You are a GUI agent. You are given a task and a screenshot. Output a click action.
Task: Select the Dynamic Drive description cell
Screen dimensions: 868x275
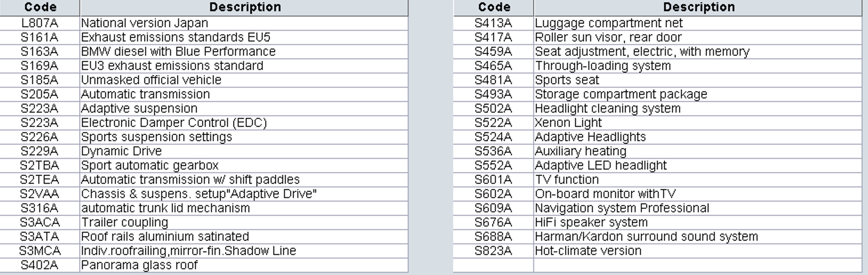point(121,151)
